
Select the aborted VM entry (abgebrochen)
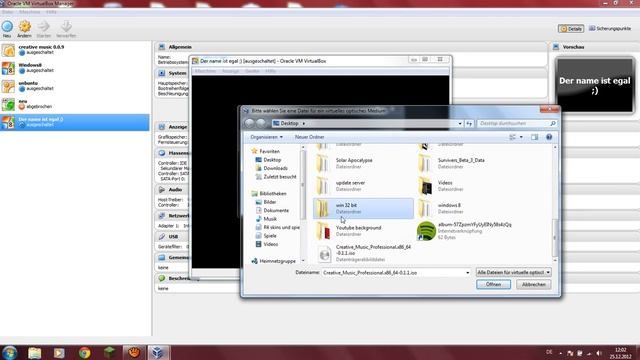75,104
